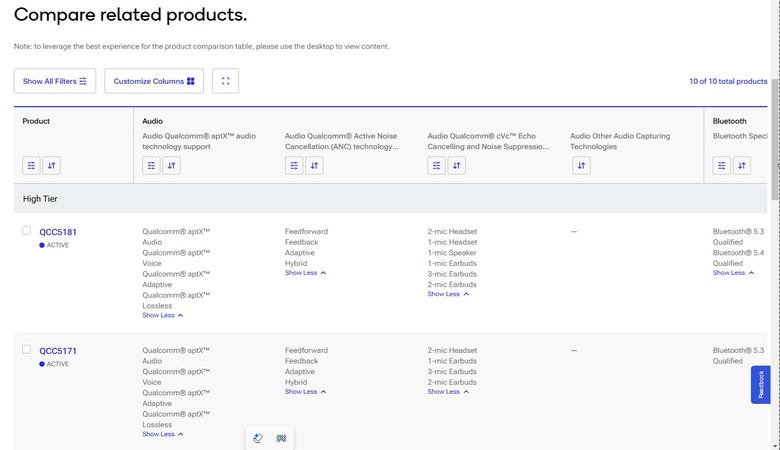Screen dimensions: 780x450
Task: Open the QCC5181 product link
Action: tap(58, 232)
